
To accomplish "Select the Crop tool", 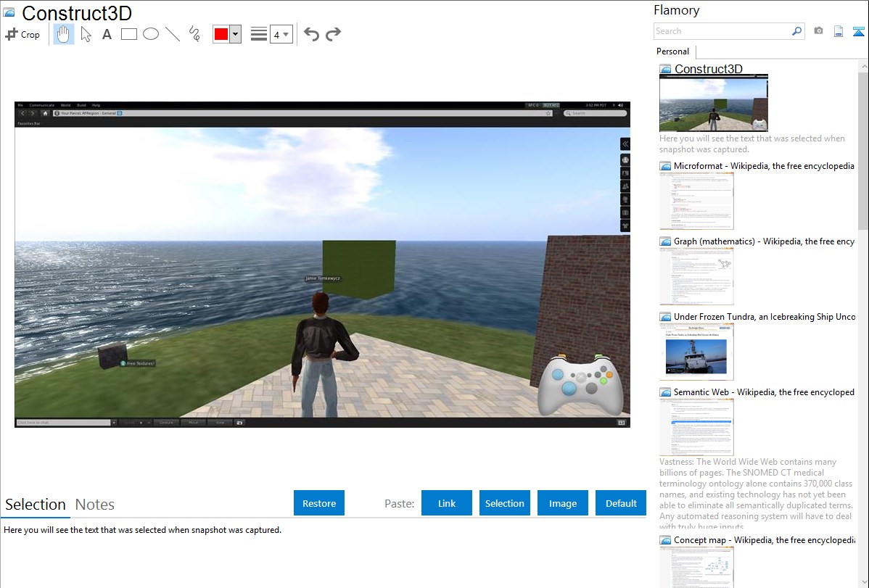I will pyautogui.click(x=22, y=34).
